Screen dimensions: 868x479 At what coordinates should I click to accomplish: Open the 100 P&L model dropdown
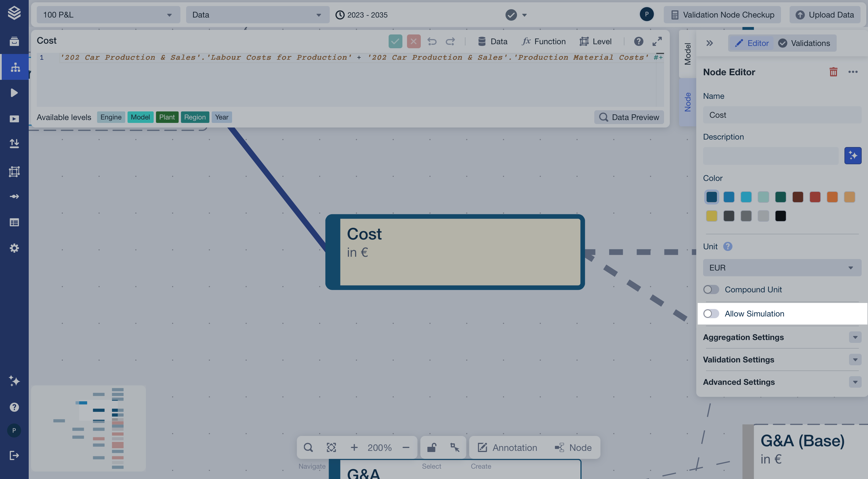click(108, 15)
